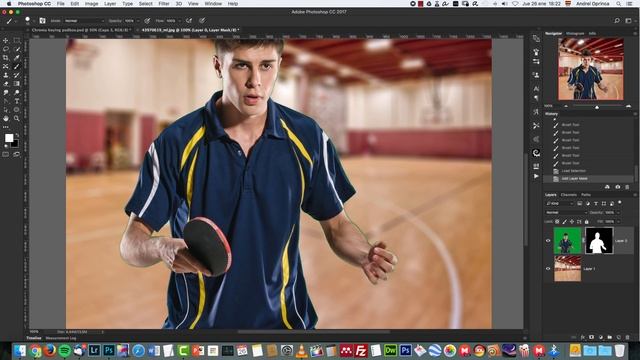Image resolution: width=640 pixels, height=360 pixels.
Task: Toggle lock position icon
Action: [x=572, y=222]
